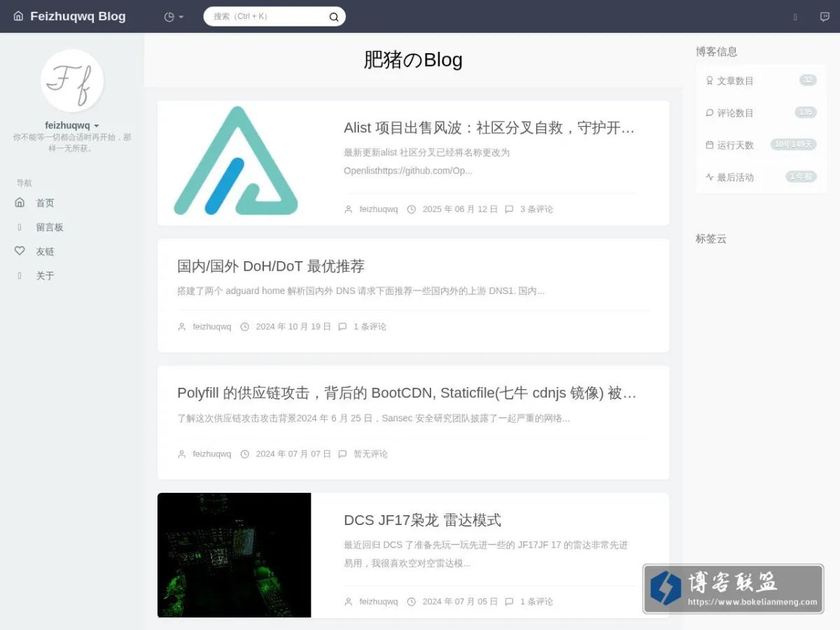
Task: Click the 博客信息 heading
Action: pos(716,52)
